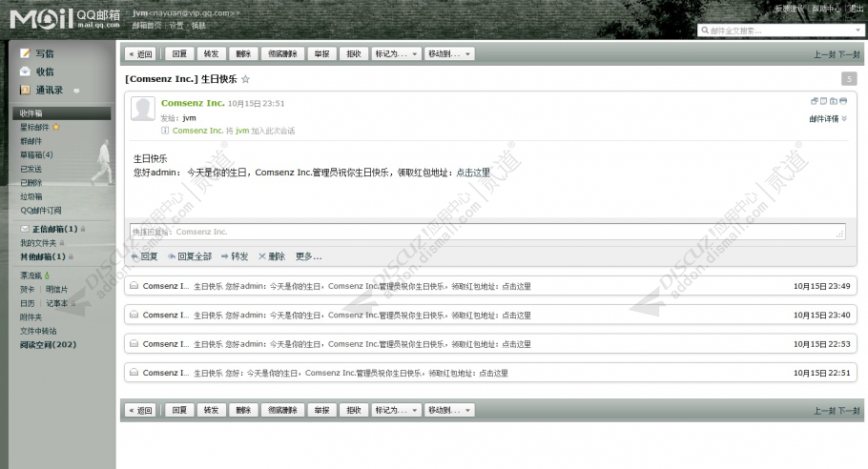Open account dropdown jvm nayuan@vip.qq.com
Image resolution: width=868 pixels, height=469 pixels.
[x=186, y=12]
